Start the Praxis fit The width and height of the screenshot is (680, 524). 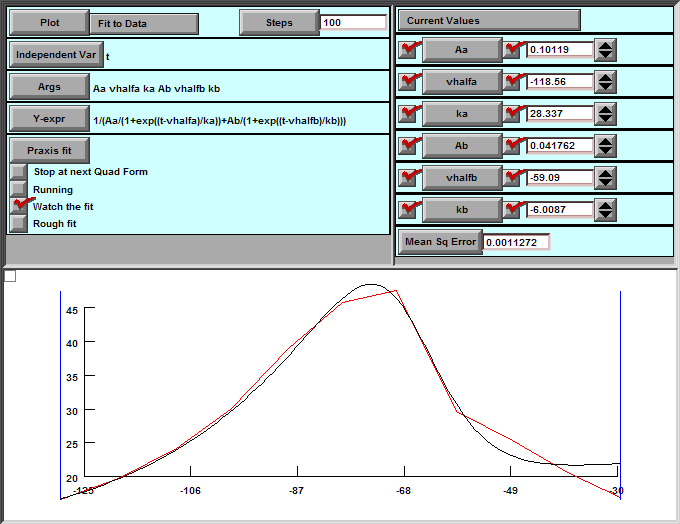(x=49, y=151)
